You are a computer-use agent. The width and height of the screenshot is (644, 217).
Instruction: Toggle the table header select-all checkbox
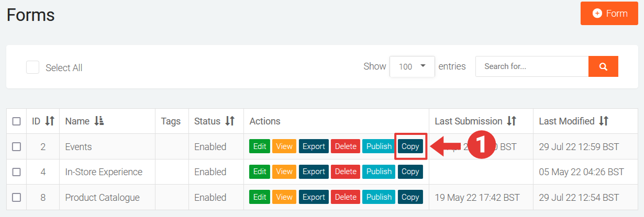pyautogui.click(x=17, y=121)
